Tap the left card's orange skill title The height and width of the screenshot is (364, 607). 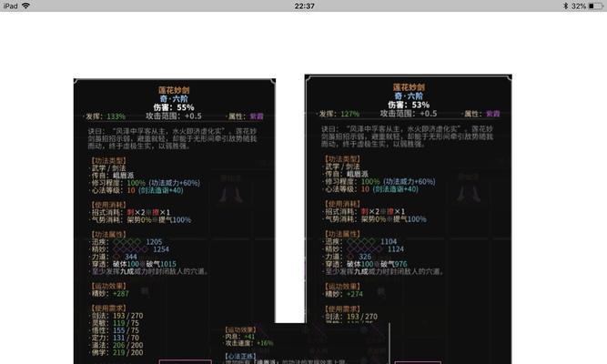[x=174, y=90]
